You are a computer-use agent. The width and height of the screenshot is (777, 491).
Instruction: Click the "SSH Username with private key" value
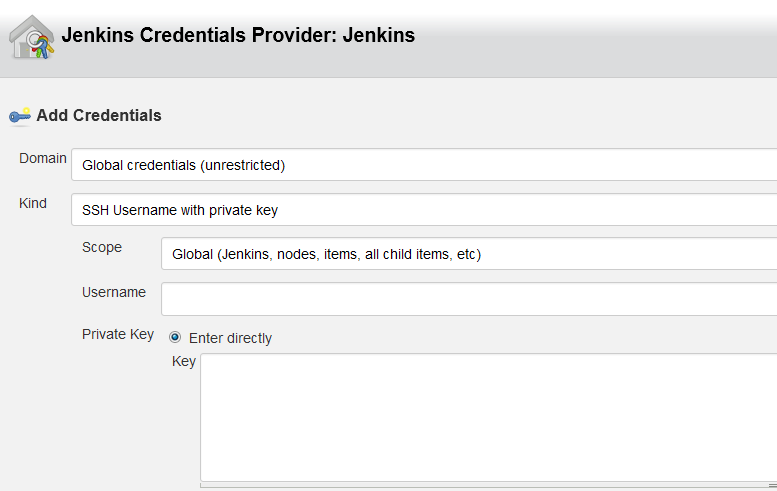180,210
